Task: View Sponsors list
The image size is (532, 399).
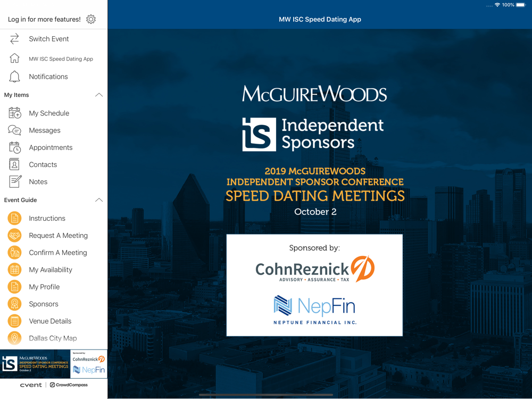Action: tap(54, 304)
